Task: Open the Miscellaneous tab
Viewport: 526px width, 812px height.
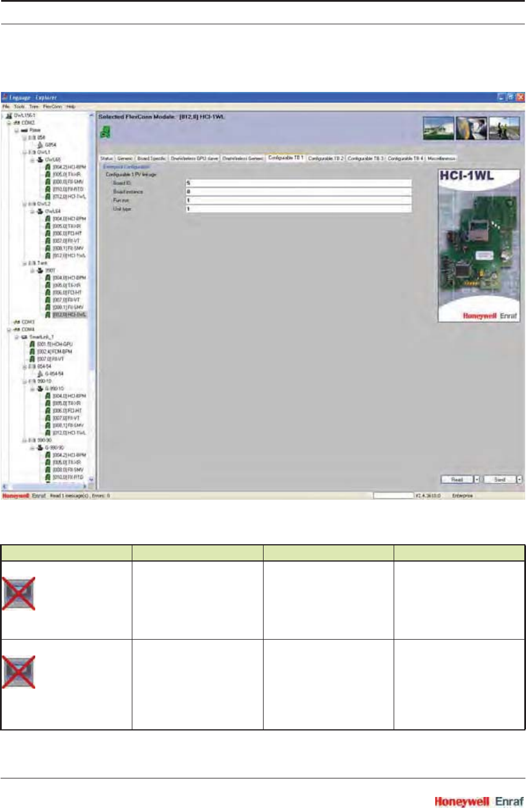Action: click(x=442, y=158)
